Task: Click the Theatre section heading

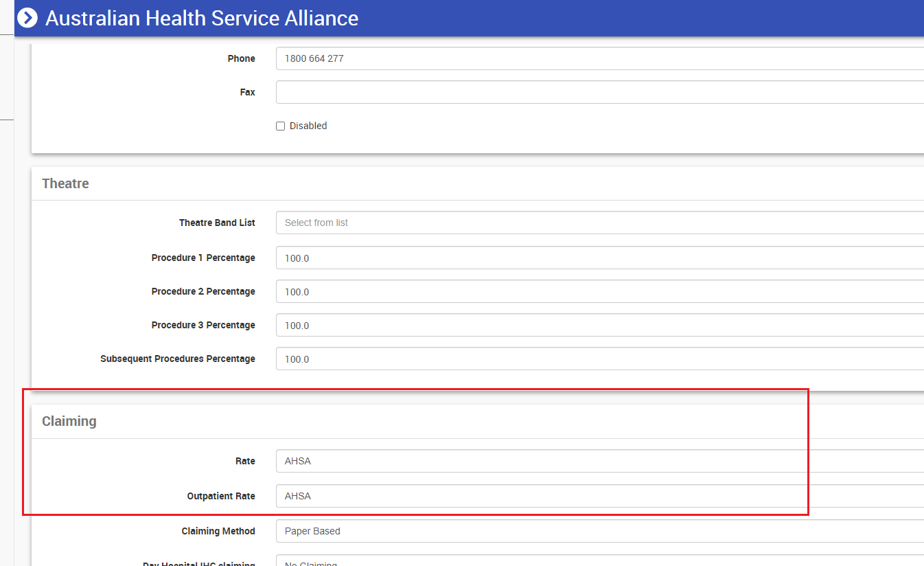Action: click(x=65, y=183)
